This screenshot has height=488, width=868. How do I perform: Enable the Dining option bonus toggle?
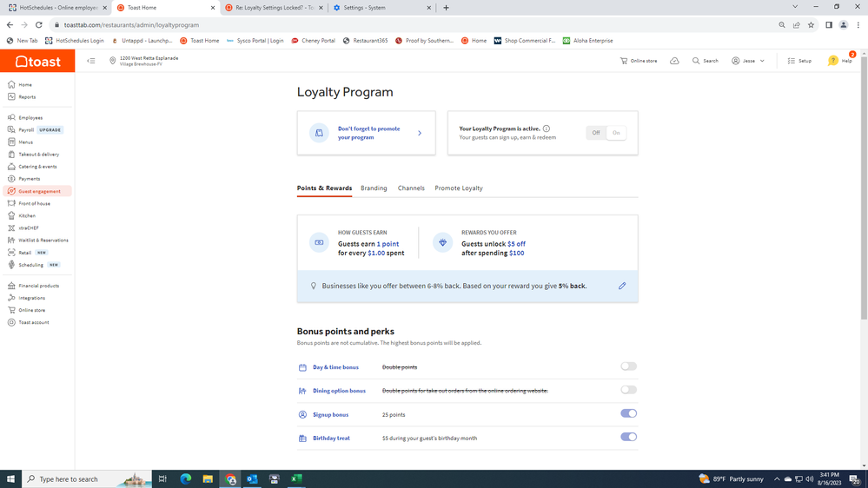628,390
